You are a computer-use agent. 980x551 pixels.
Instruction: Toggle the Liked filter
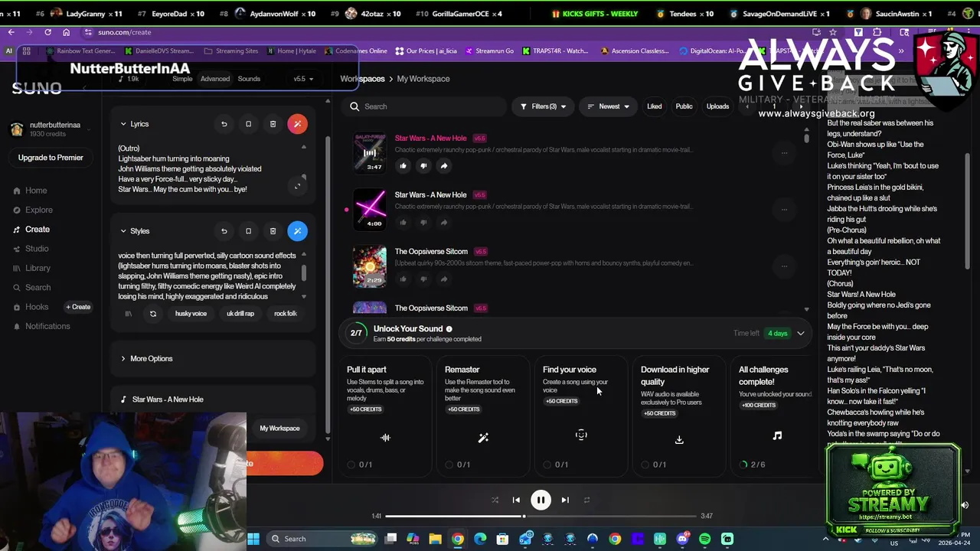654,106
